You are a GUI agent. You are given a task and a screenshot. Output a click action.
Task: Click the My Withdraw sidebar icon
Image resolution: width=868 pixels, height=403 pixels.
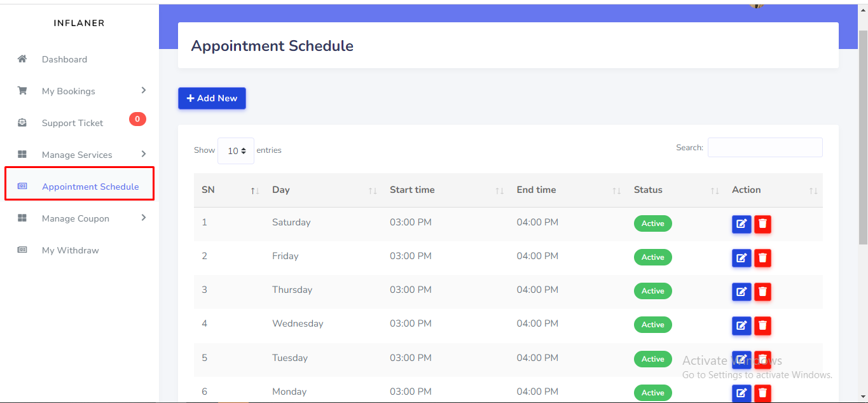click(22, 250)
